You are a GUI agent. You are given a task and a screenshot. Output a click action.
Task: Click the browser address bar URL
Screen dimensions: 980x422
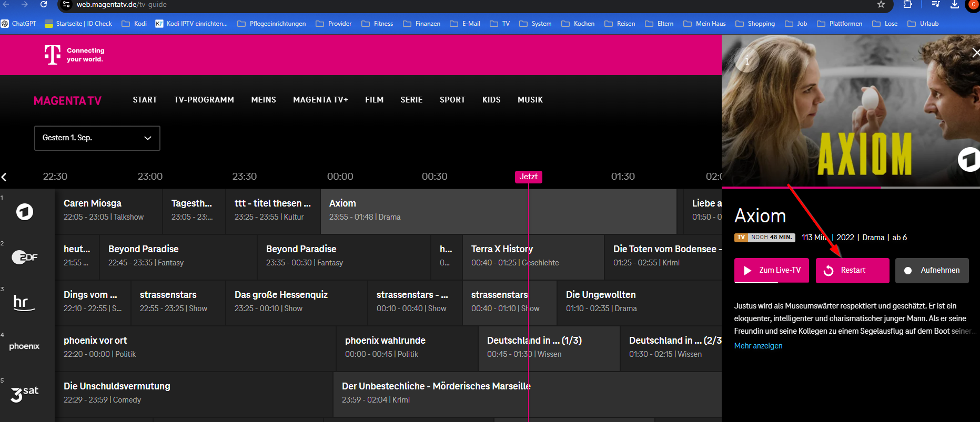point(122,5)
